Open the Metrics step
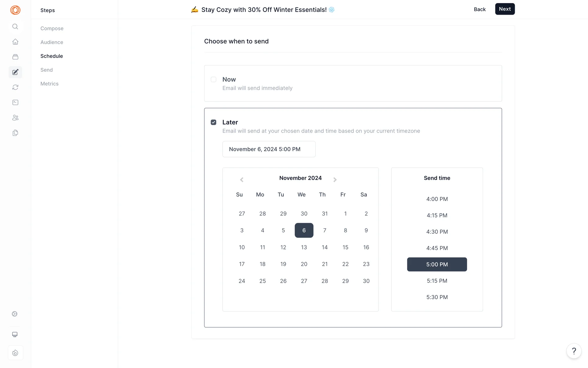588x368 pixels. (x=49, y=84)
